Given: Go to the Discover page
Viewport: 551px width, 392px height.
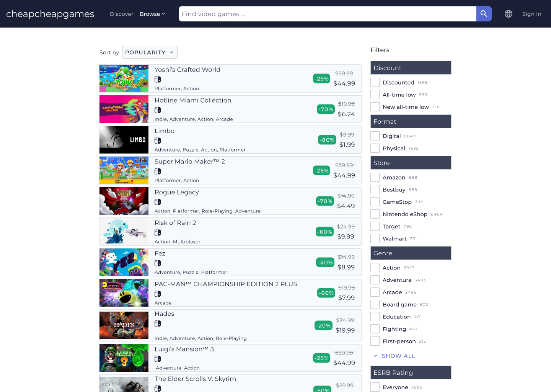Looking at the screenshot, I should pos(121,14).
